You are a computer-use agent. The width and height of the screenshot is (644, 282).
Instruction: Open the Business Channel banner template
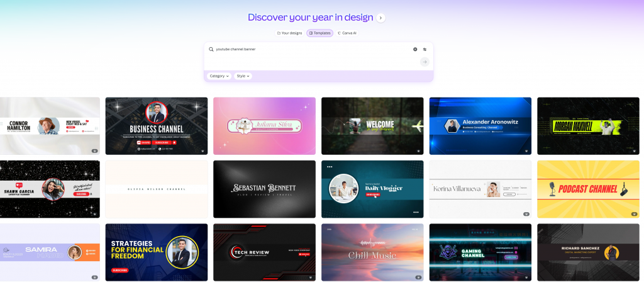click(157, 126)
